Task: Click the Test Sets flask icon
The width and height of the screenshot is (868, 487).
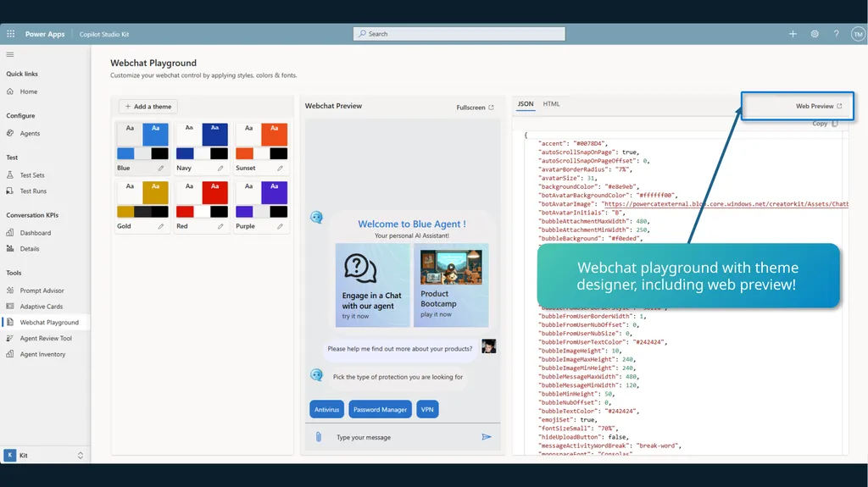Action: coord(10,174)
